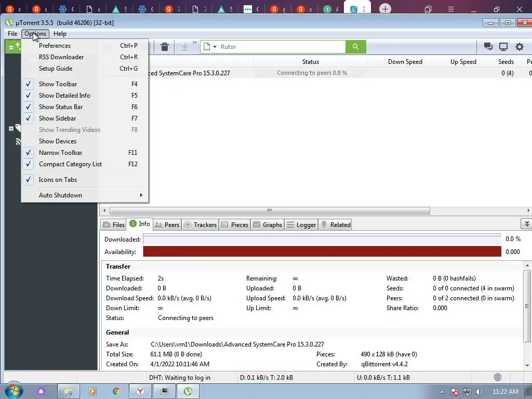
Task: Open search provider dropdown arrow
Action: (215, 47)
